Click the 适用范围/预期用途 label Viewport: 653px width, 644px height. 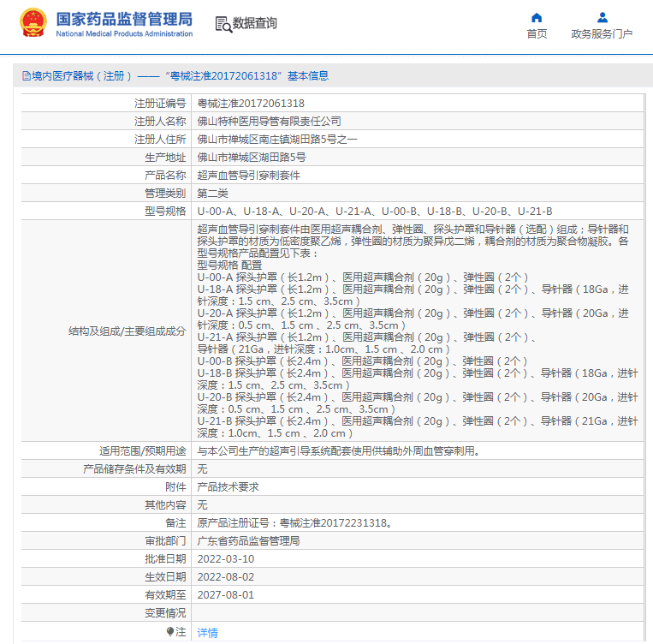point(142,451)
